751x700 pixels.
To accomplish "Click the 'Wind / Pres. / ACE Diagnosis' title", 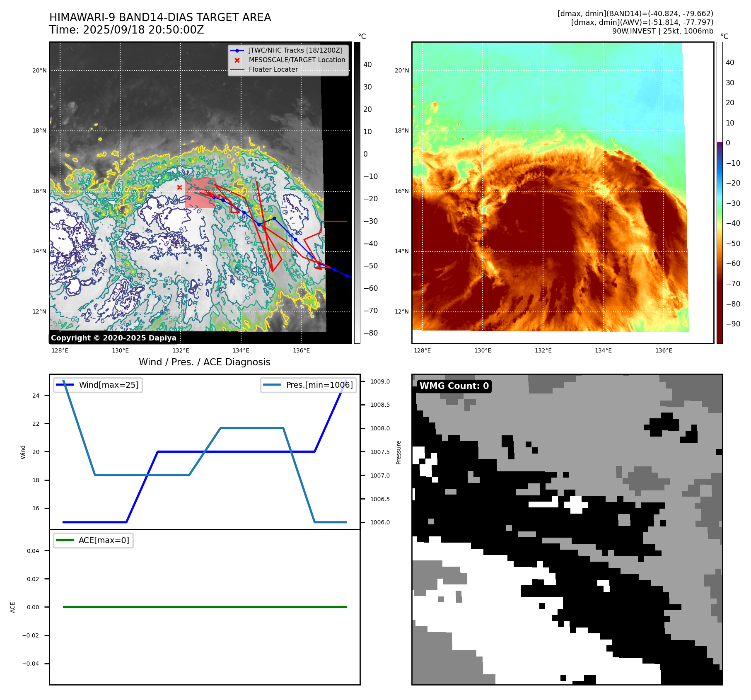I will point(205,362).
